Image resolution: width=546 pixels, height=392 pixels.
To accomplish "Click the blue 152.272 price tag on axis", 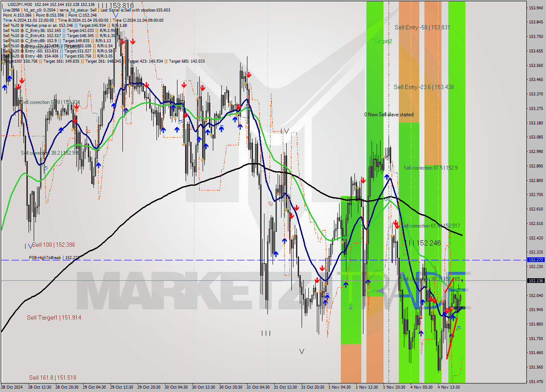I will tap(536, 259).
